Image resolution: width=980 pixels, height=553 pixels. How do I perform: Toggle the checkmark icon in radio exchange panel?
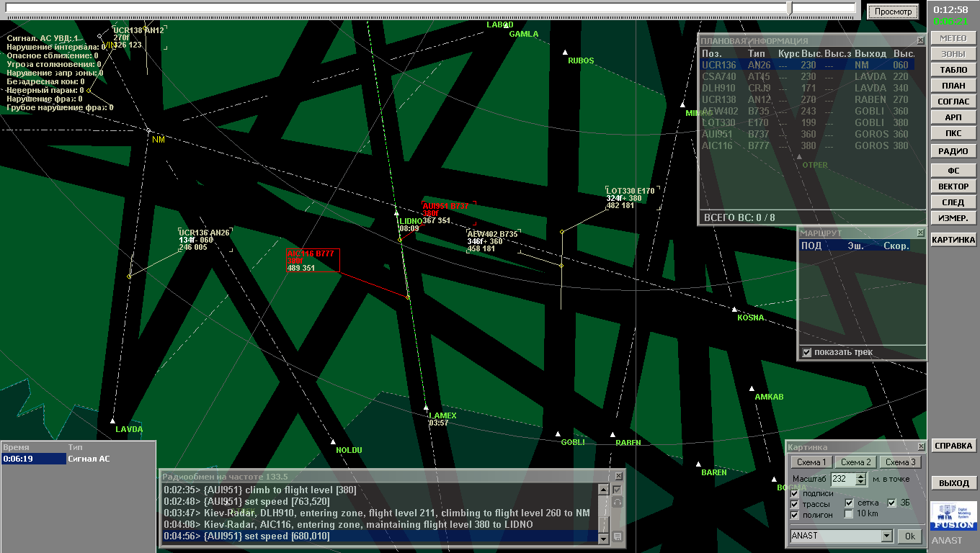(x=617, y=490)
